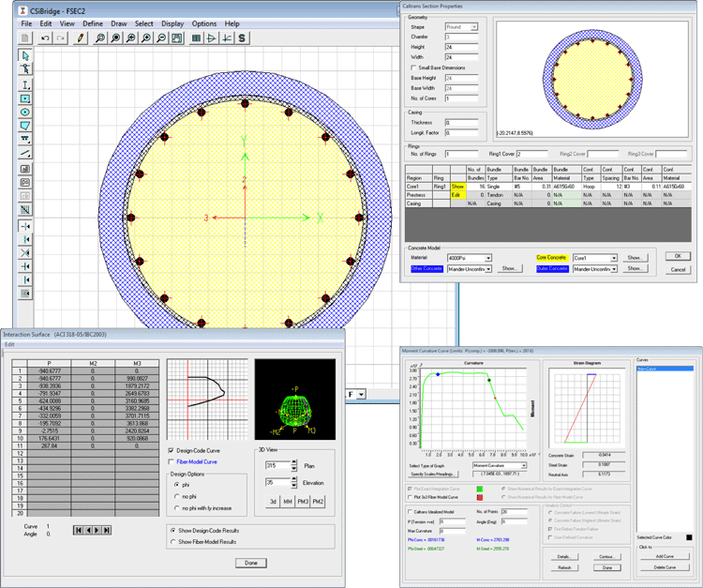This screenshot has width=703, height=588.
Task: Click the bold S section icon
Action: (x=243, y=38)
